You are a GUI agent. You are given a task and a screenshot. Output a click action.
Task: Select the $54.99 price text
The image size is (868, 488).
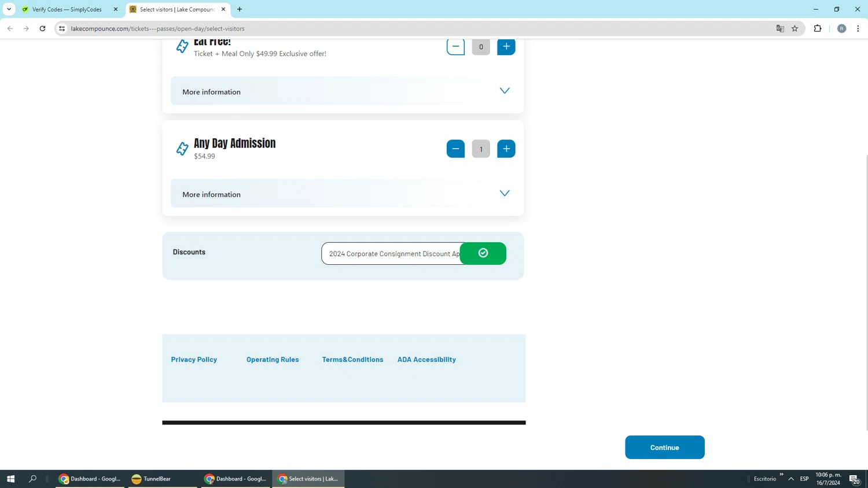click(204, 156)
